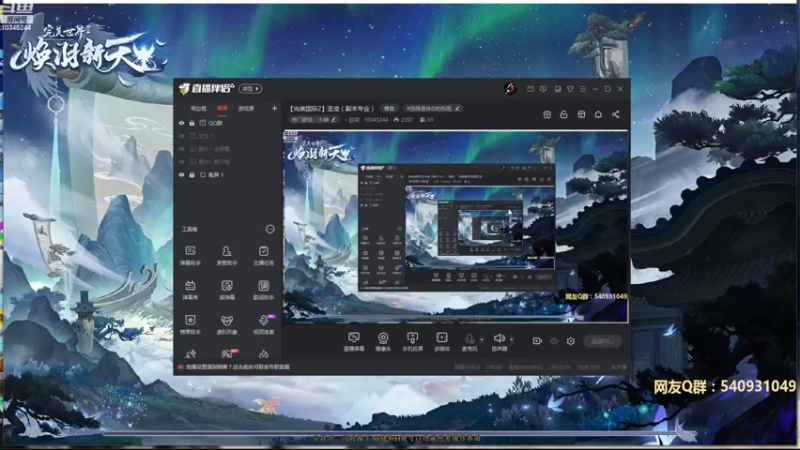Switch to the 截屏 scene tab

222,108
